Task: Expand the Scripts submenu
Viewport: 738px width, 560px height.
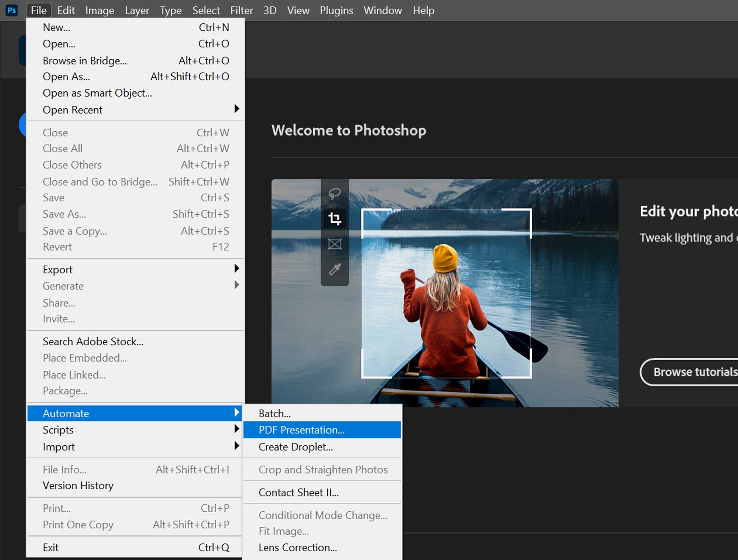Action: [135, 430]
